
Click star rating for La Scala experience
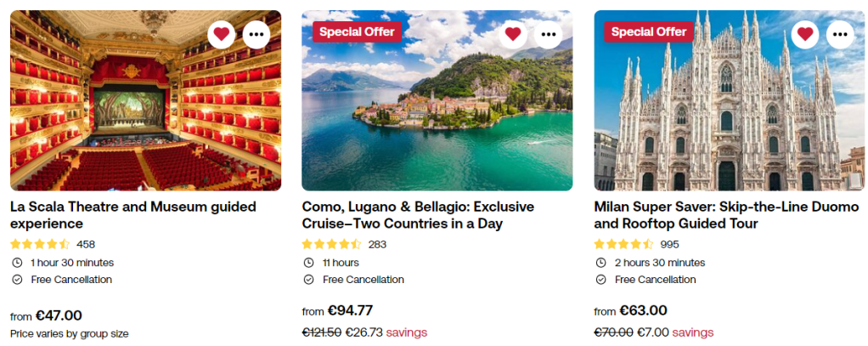(x=40, y=245)
